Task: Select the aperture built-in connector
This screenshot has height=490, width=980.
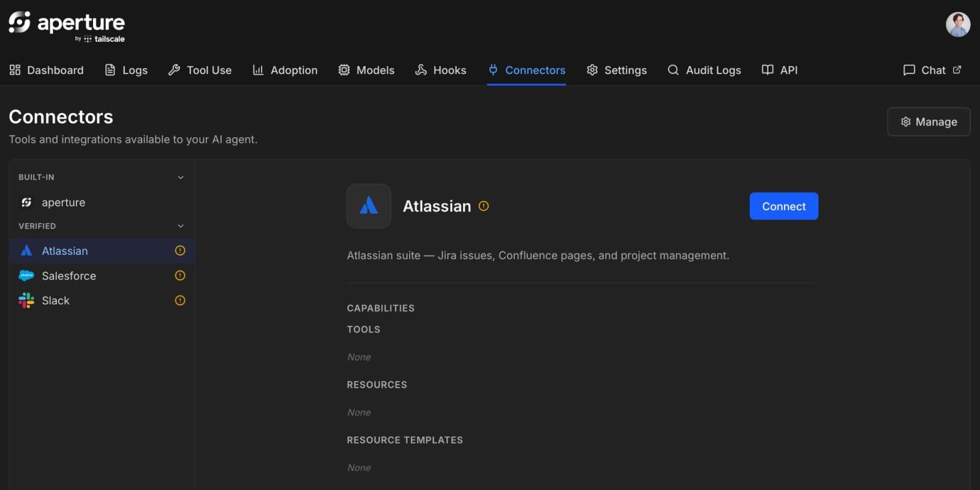Action: pyautogui.click(x=102, y=202)
